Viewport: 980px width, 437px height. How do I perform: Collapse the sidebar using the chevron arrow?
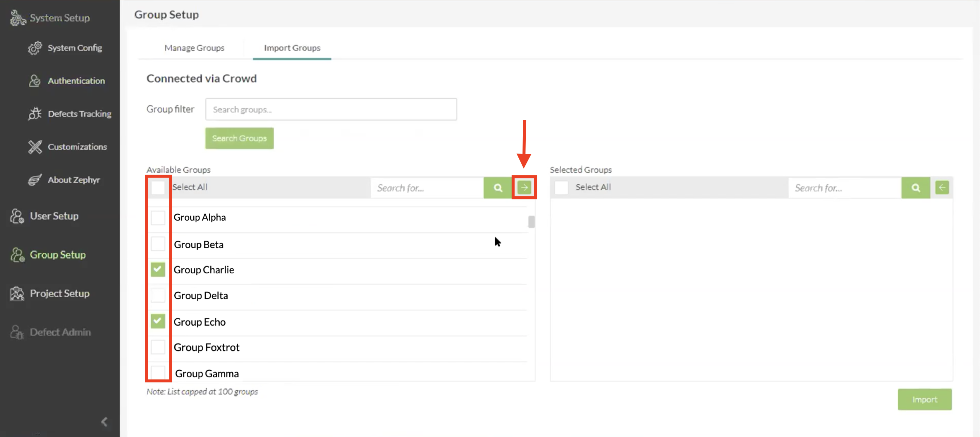104,422
